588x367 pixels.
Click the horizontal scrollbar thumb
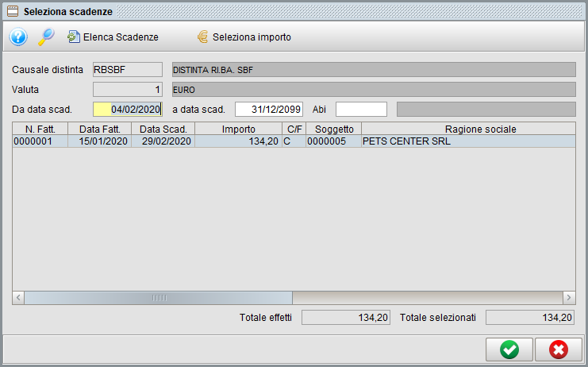coord(159,298)
